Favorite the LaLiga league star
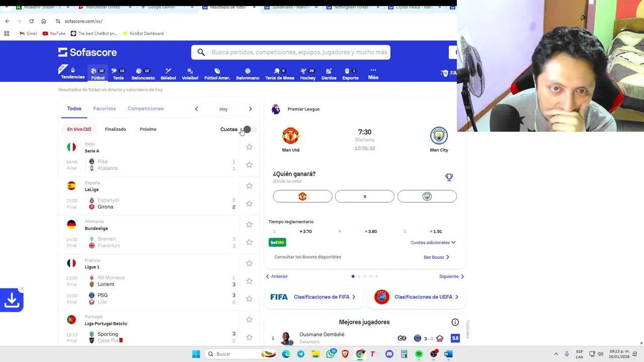Viewport: 644px width, 362px height. point(249,186)
